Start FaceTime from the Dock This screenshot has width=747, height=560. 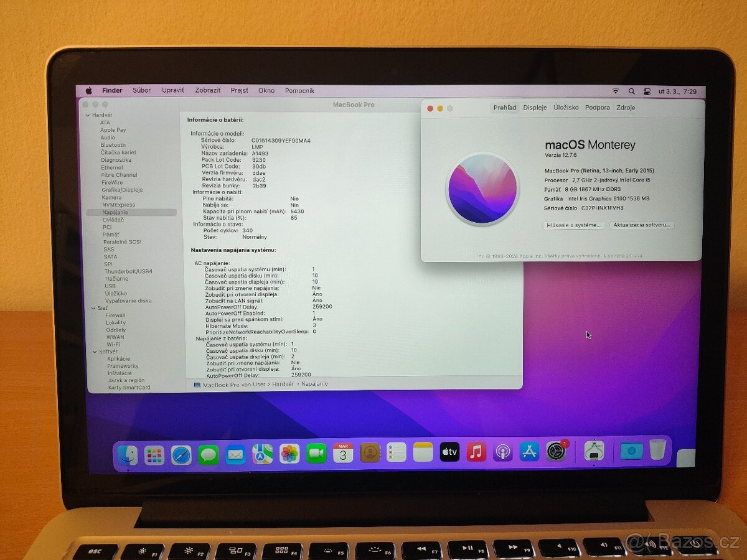(x=315, y=452)
